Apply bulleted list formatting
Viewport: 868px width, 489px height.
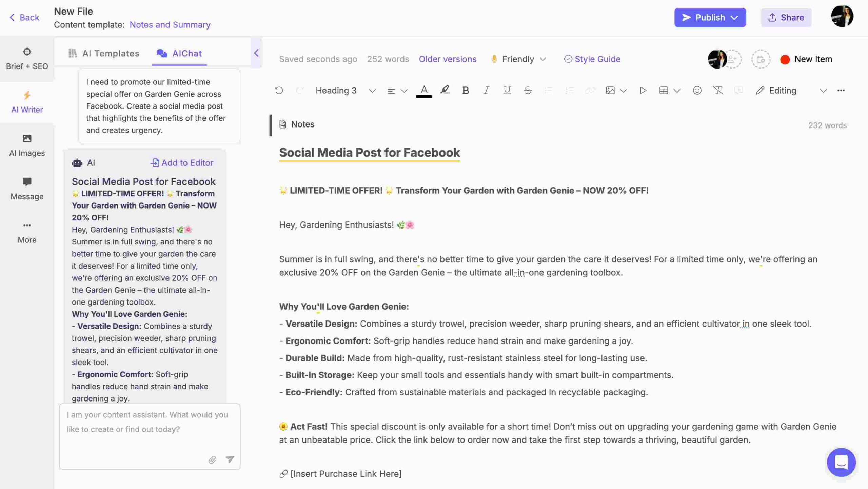[x=548, y=90]
